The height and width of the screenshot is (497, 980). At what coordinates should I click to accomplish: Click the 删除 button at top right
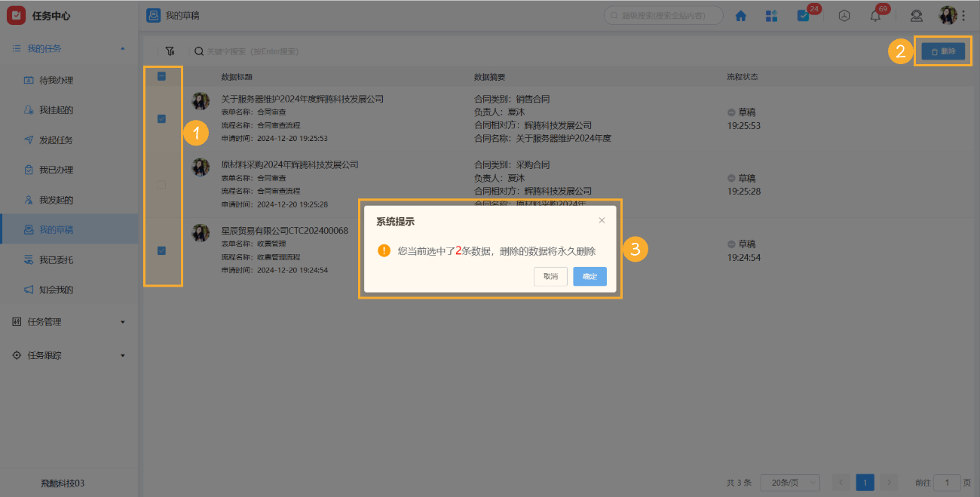tap(942, 51)
